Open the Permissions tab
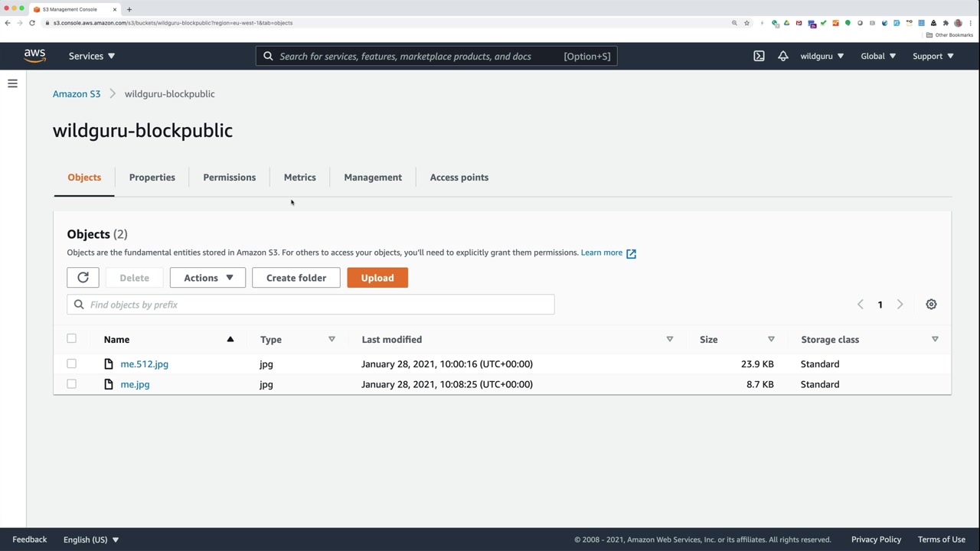The image size is (980, 551). pos(229,178)
